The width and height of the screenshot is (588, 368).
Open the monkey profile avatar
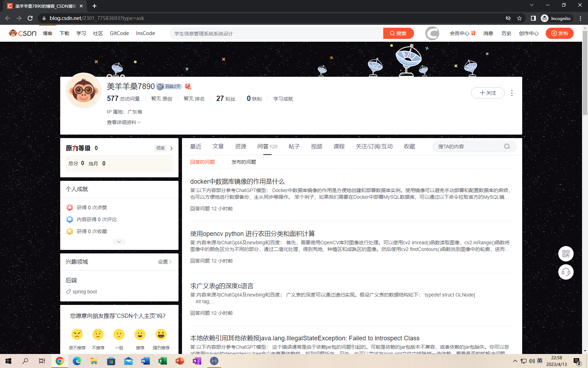pyautogui.click(x=84, y=90)
